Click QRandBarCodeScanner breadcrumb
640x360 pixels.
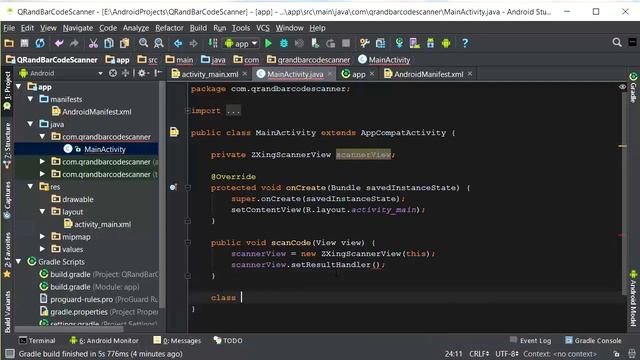[52, 60]
